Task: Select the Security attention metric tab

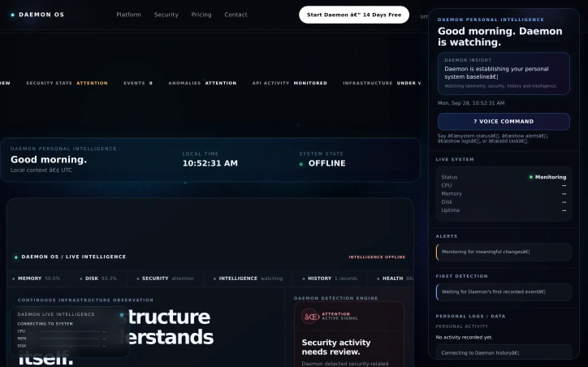Action: click(x=166, y=278)
